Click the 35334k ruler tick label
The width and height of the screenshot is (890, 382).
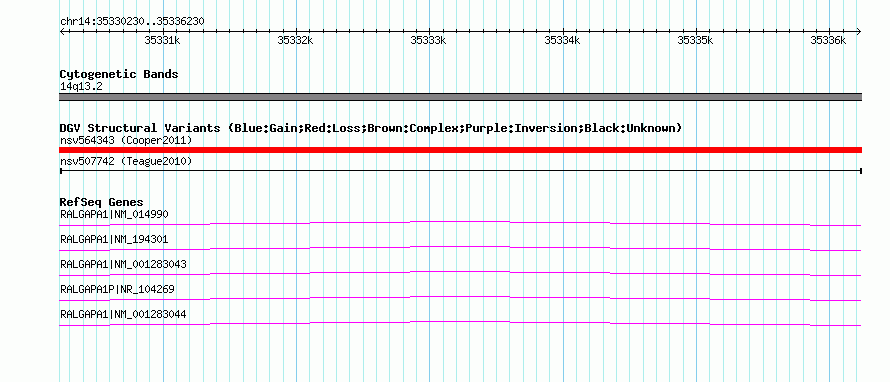562,40
